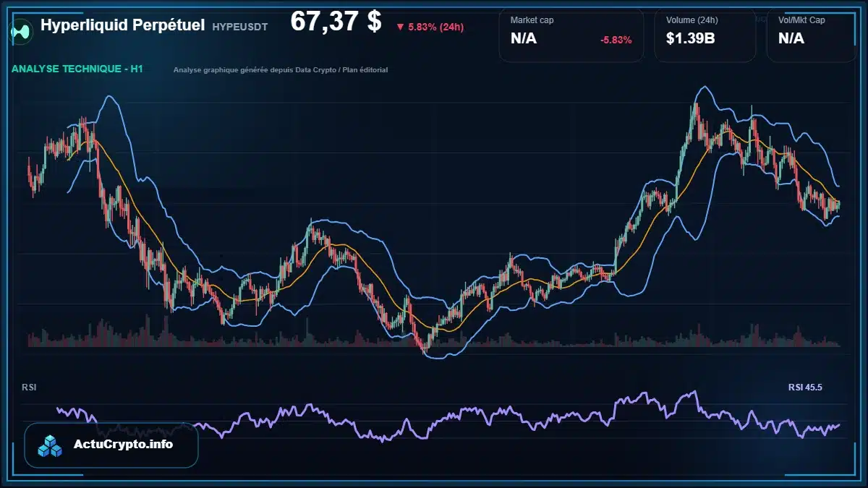Open the Vol/Mkt Cap card
Viewport: 868px width, 488px height.
pyautogui.click(x=812, y=35)
